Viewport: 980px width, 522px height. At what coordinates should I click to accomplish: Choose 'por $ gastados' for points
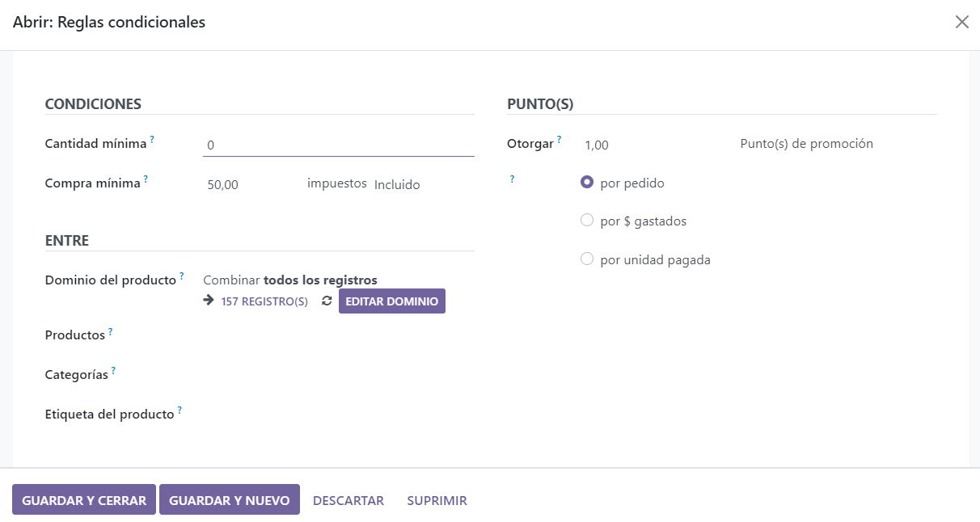click(x=587, y=220)
